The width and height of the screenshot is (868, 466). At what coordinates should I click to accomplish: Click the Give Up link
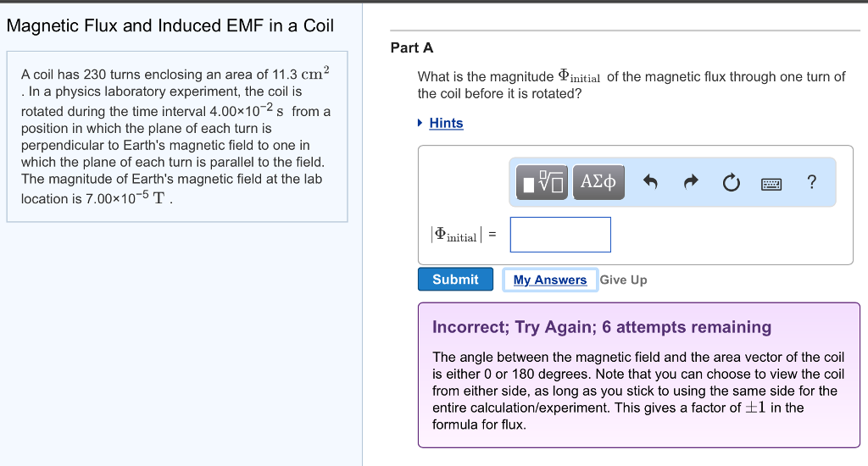pos(623,280)
